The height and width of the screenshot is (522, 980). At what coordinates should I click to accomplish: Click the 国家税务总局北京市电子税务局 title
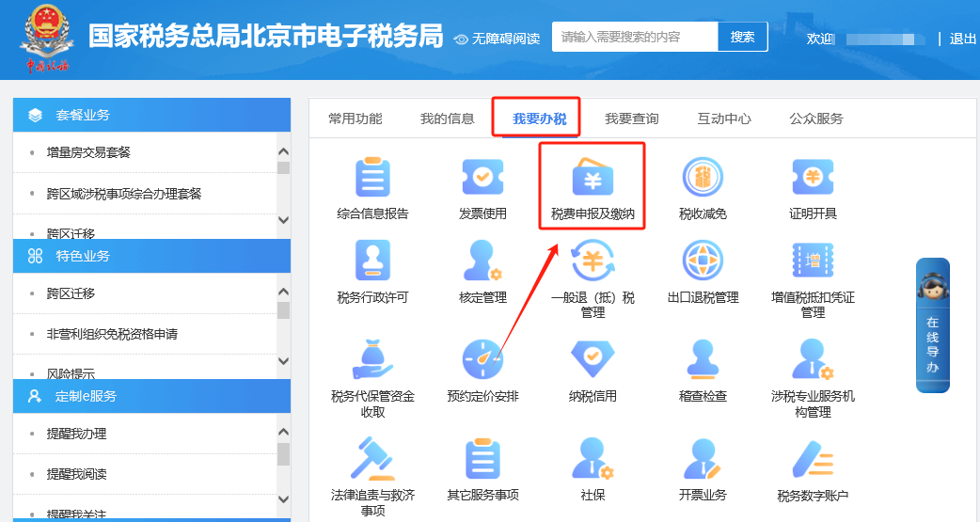point(265,37)
